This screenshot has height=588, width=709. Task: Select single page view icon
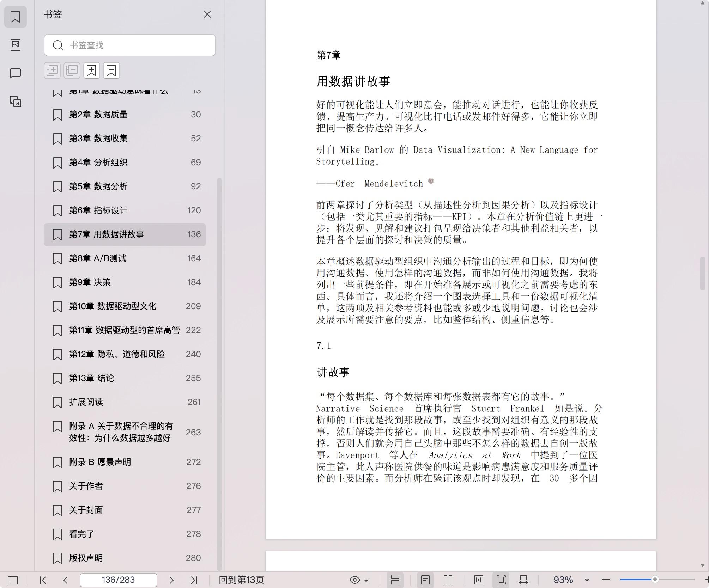point(425,580)
